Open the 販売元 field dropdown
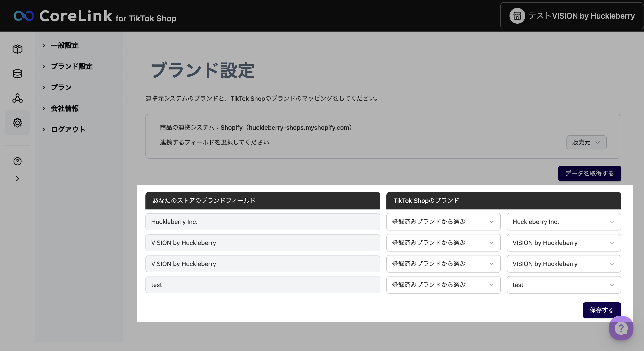 pyautogui.click(x=586, y=142)
